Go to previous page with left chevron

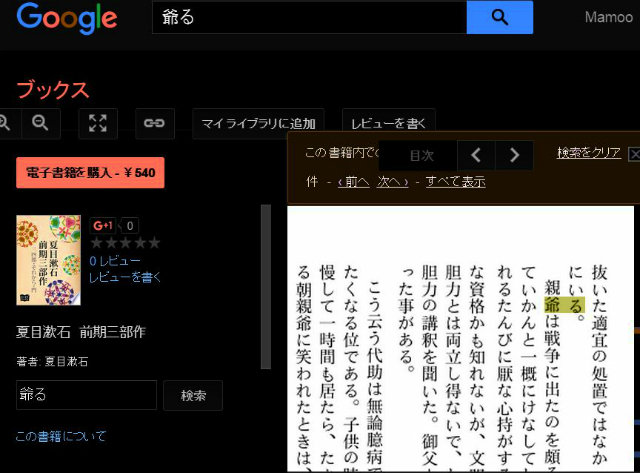[476, 155]
